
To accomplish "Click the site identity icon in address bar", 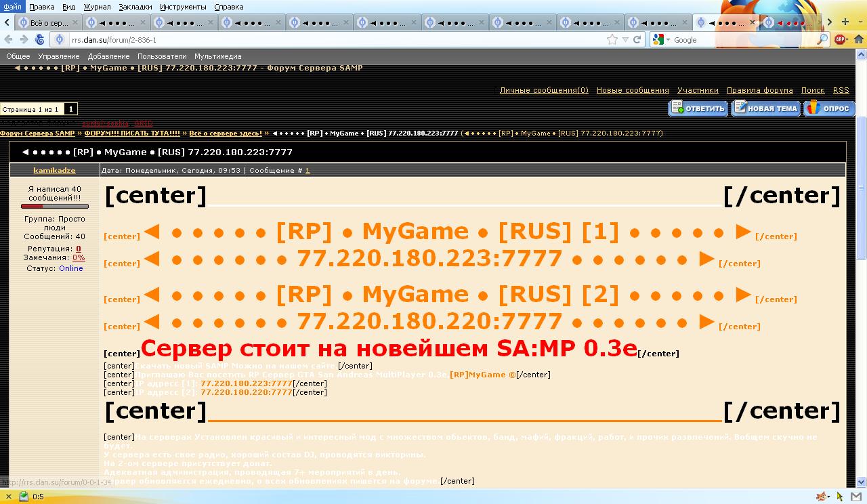I will pyautogui.click(x=60, y=39).
